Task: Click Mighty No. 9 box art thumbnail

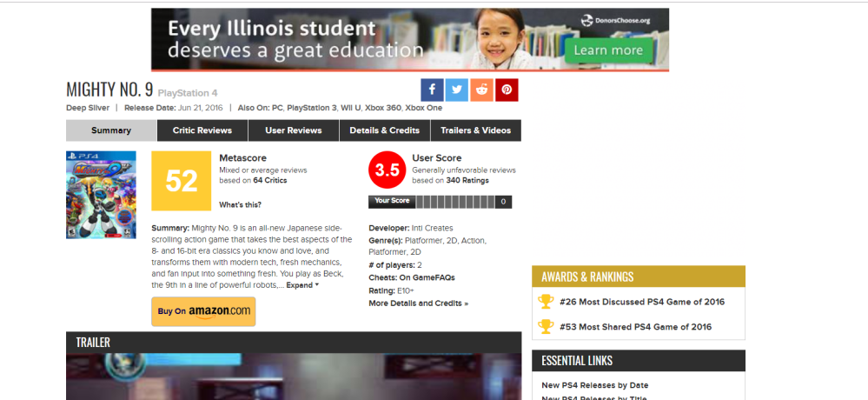Action: click(101, 195)
